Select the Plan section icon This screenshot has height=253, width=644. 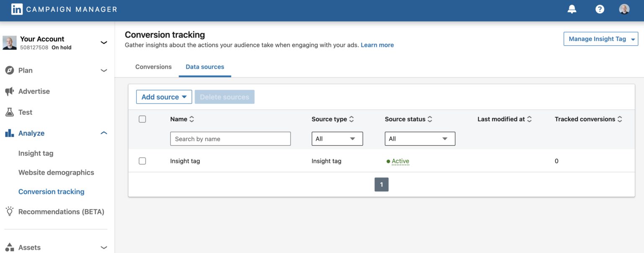[9, 70]
